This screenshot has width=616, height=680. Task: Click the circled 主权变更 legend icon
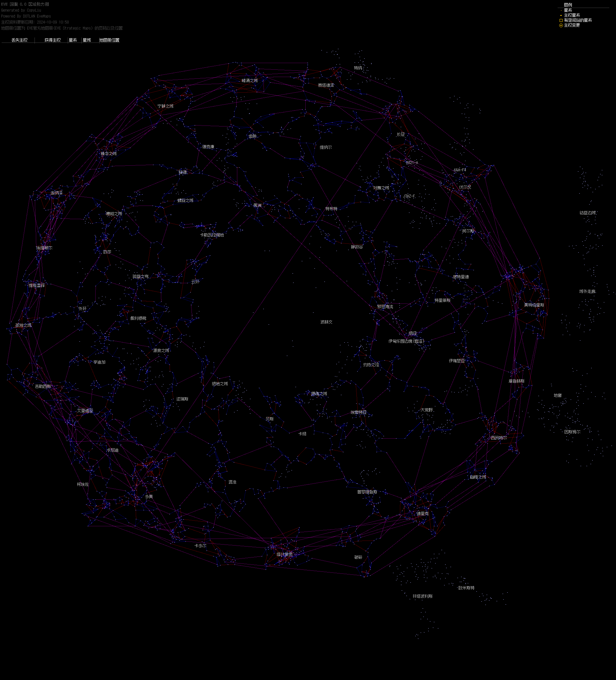click(x=561, y=25)
